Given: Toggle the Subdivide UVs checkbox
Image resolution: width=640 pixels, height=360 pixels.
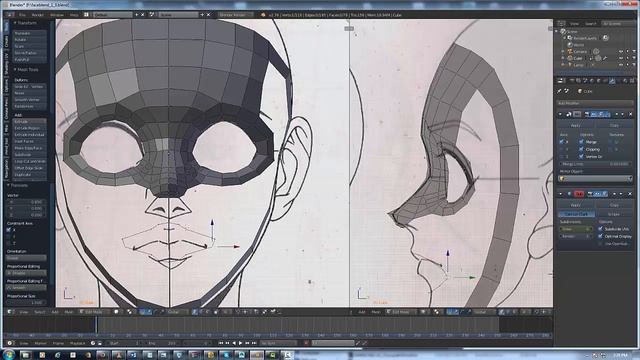Looking at the screenshot, I should (x=600, y=229).
